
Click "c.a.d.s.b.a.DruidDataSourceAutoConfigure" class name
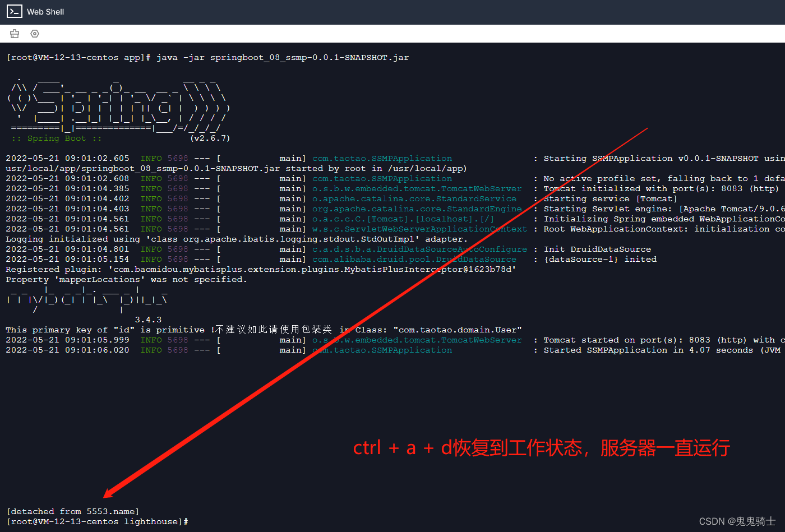(x=419, y=249)
